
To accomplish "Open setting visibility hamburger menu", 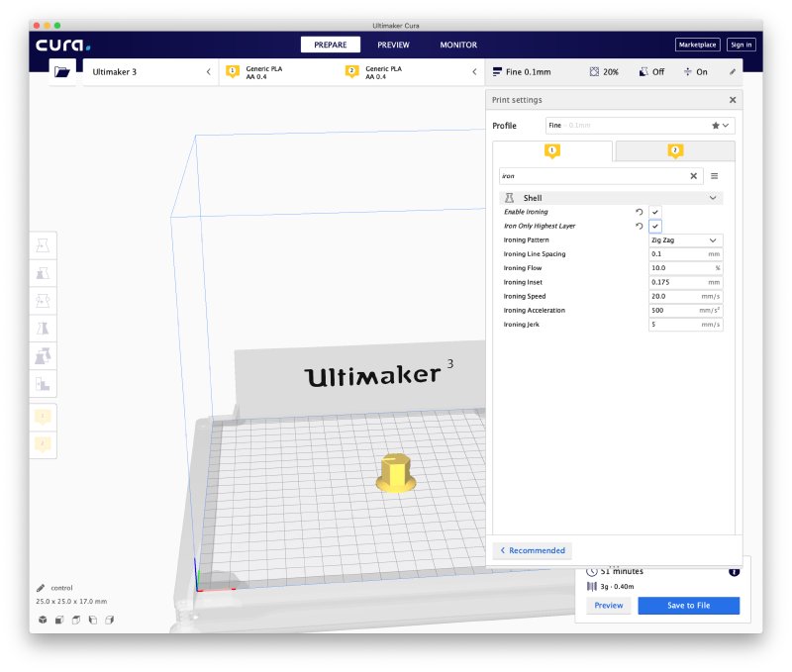I will click(714, 176).
